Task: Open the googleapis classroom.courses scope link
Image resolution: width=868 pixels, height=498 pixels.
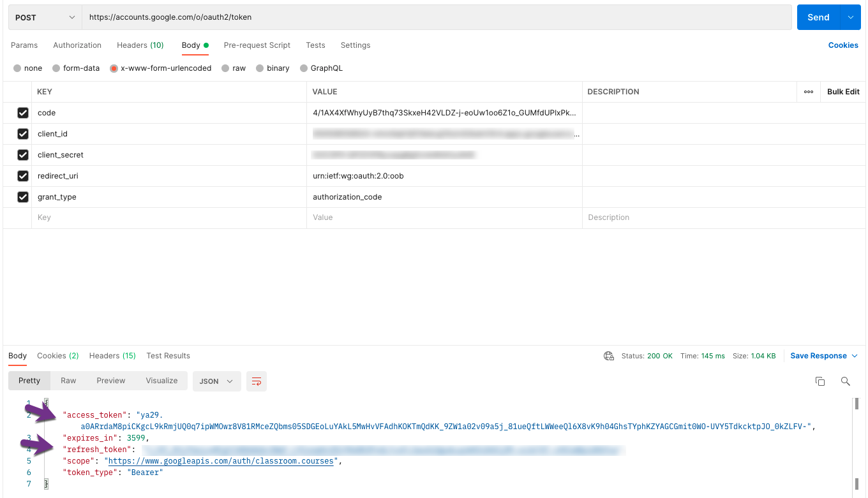Action: [x=221, y=461]
